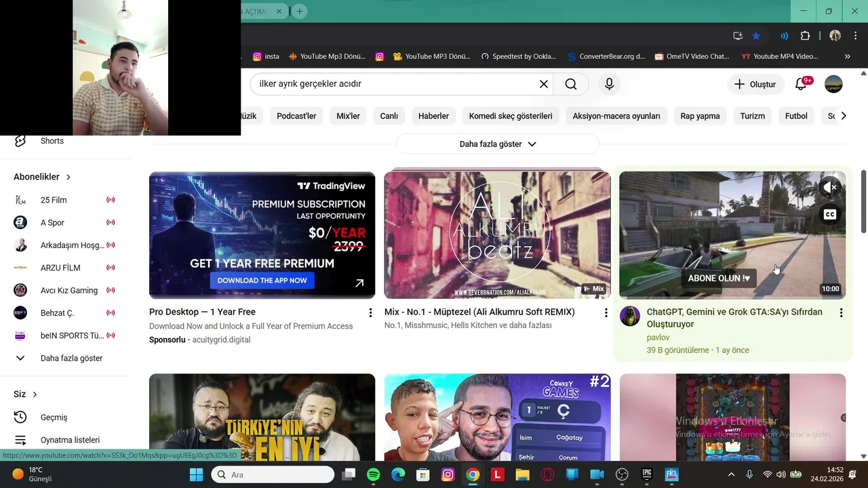This screenshot has height=488, width=868.
Task: Open OmeTV Video Chat bookmark
Action: pyautogui.click(x=692, y=56)
